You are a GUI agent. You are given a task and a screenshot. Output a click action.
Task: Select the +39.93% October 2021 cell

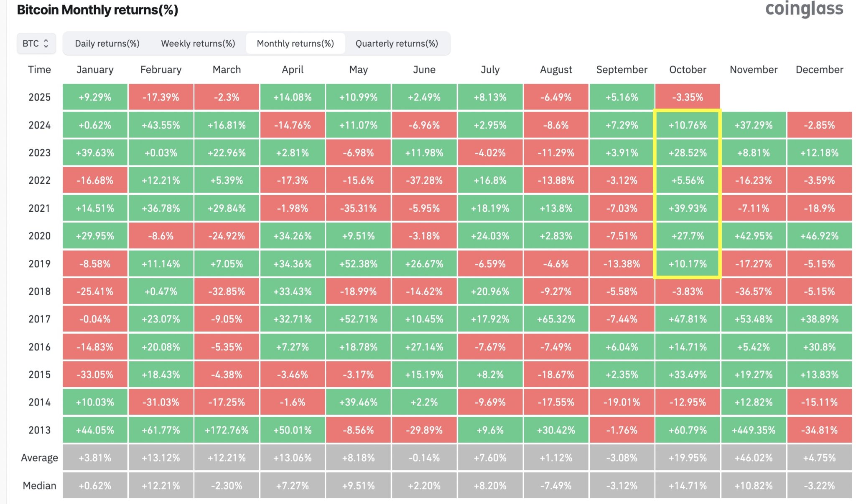tap(687, 208)
